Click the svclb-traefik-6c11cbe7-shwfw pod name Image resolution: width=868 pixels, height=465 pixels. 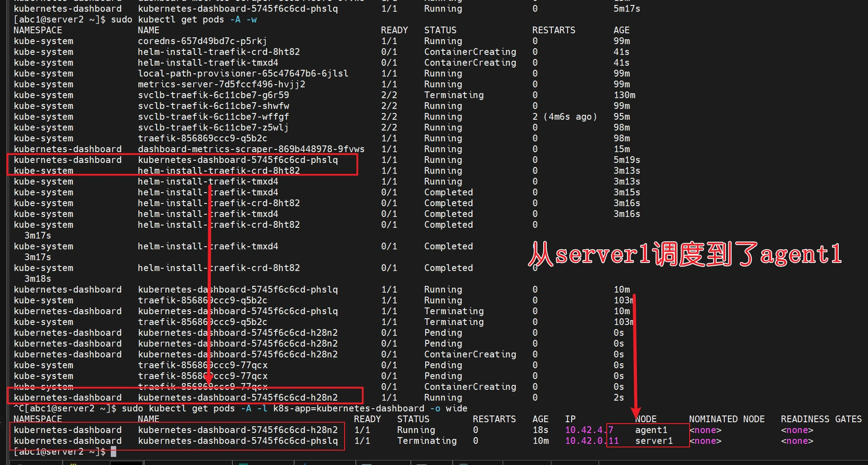click(213, 106)
